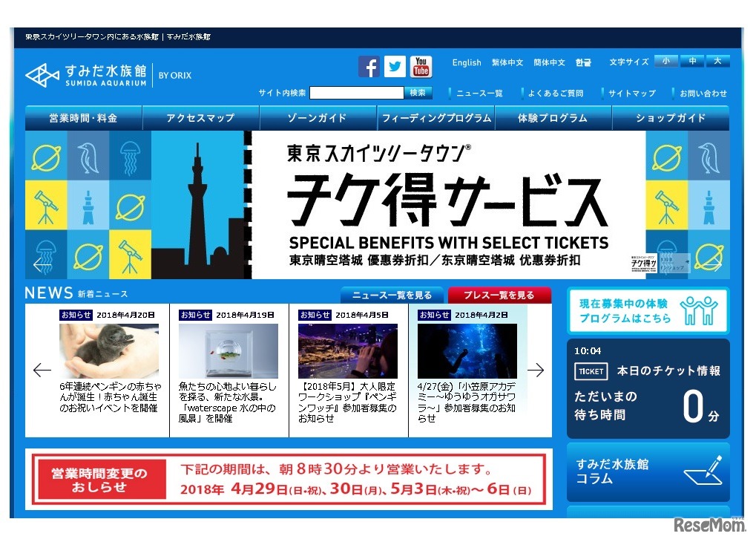This screenshot has width=756, height=542.
Task: Click the Sumida Aquarium fish logo
Action: pyautogui.click(x=42, y=75)
